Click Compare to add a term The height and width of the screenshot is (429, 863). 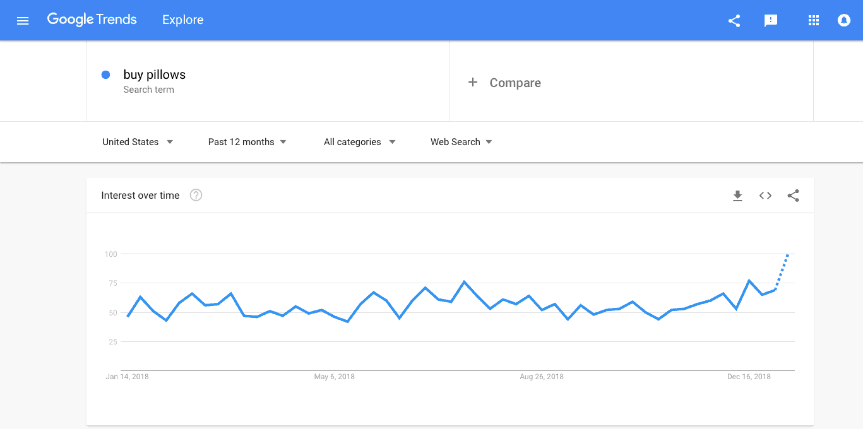[515, 83]
